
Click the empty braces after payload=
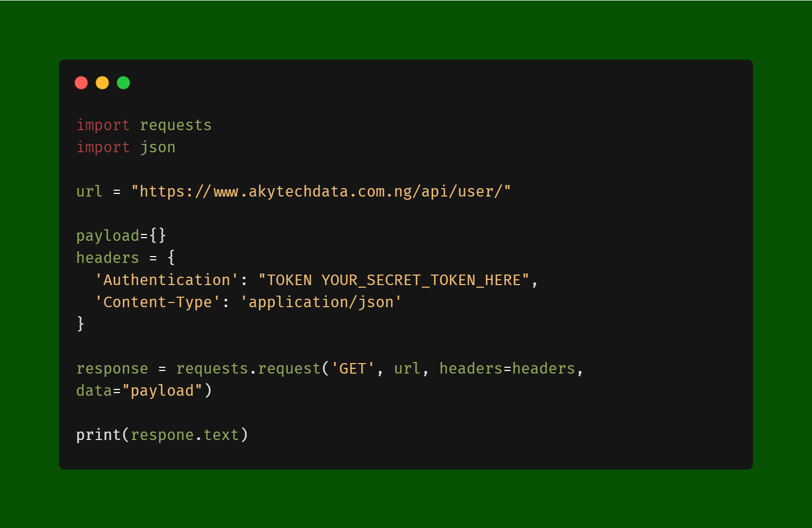[x=158, y=236]
